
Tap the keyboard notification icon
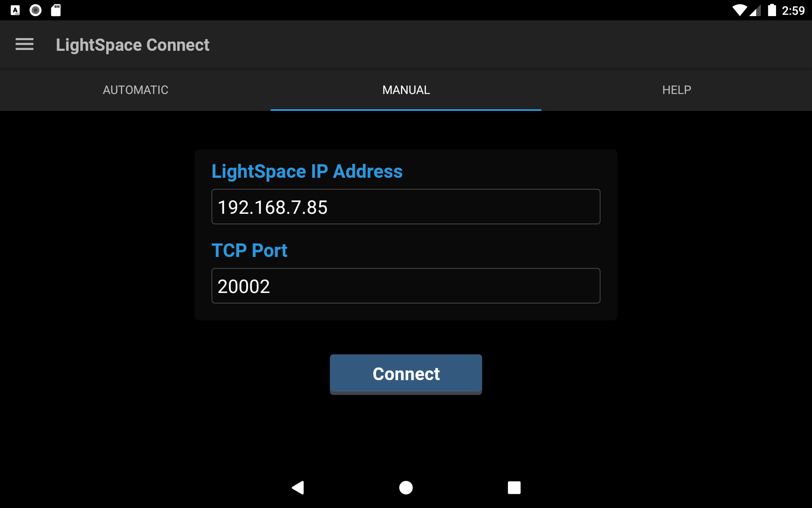[15, 10]
